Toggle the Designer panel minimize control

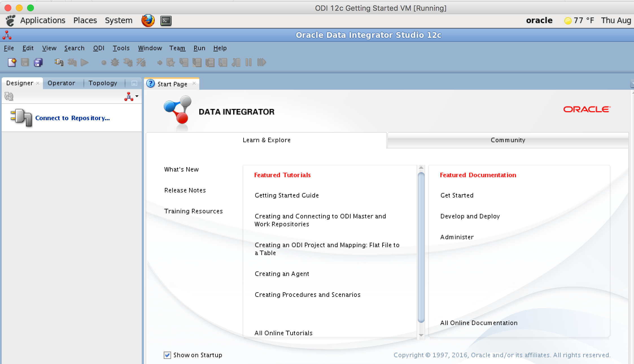tap(134, 83)
